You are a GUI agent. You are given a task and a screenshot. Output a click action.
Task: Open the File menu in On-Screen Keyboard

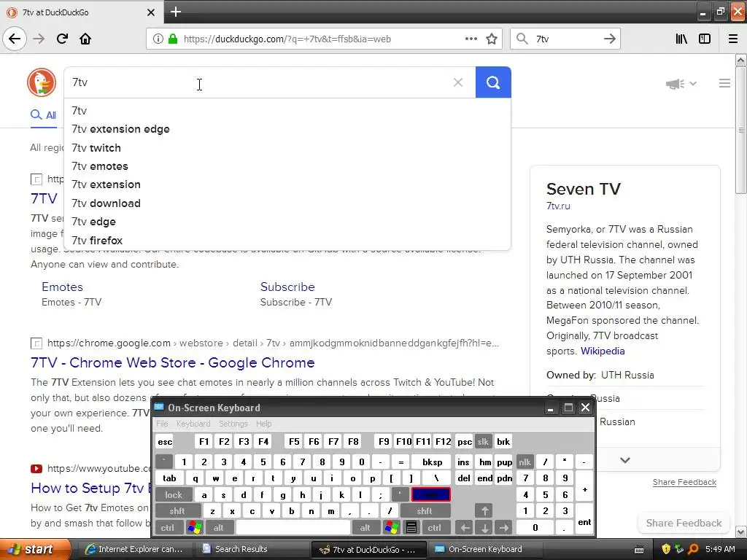pos(162,424)
